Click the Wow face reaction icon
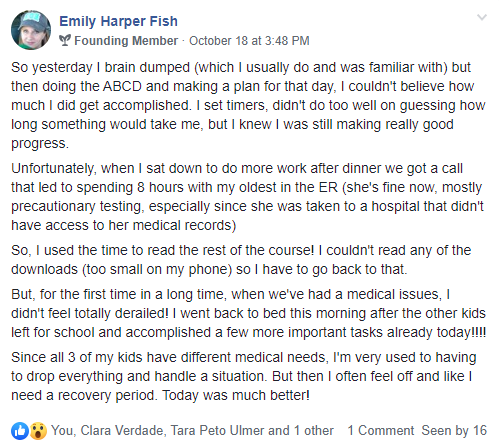499x448 pixels. click(x=38, y=431)
